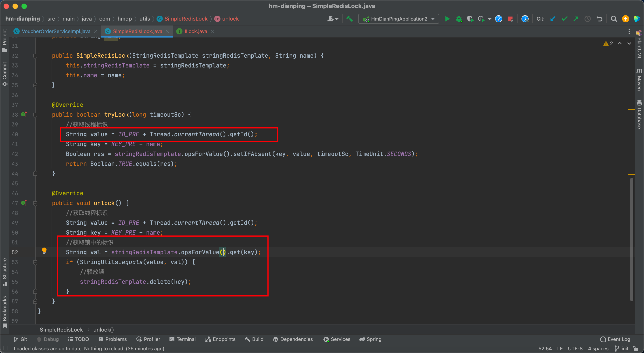
Task: Open the Commit tool window
Action: [4, 74]
